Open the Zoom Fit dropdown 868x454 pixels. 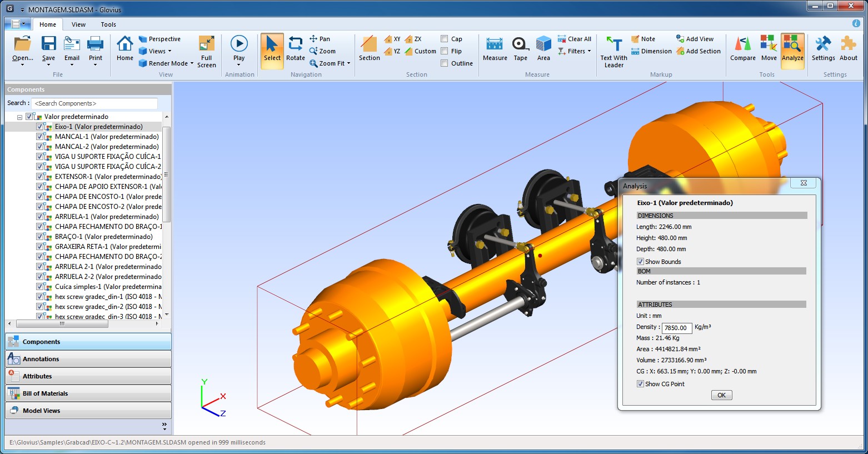tap(330, 63)
